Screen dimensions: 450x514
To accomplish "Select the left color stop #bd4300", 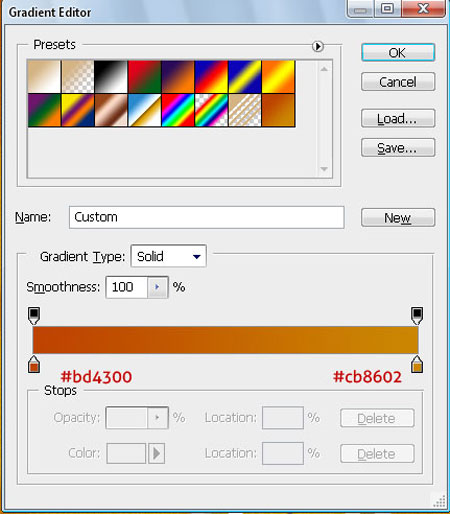I will (x=34, y=364).
